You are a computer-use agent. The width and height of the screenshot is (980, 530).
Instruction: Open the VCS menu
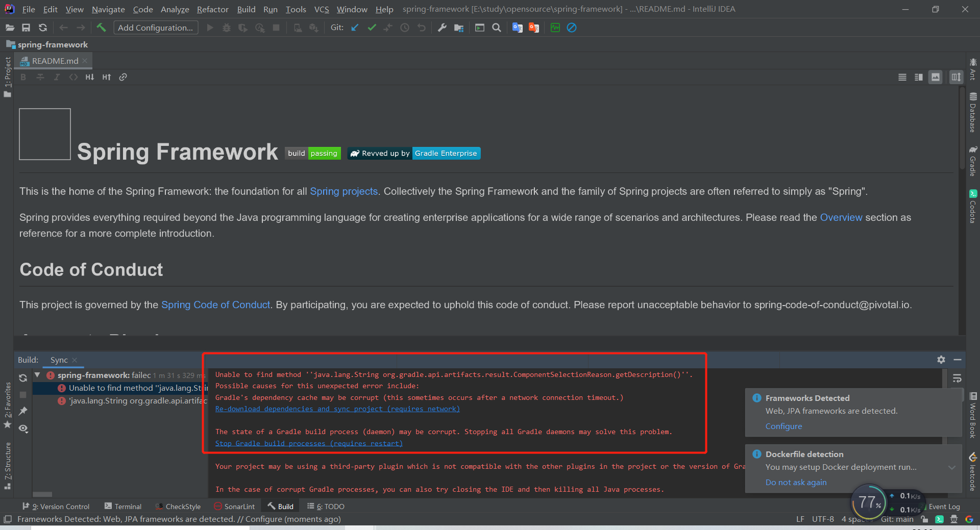coord(322,9)
